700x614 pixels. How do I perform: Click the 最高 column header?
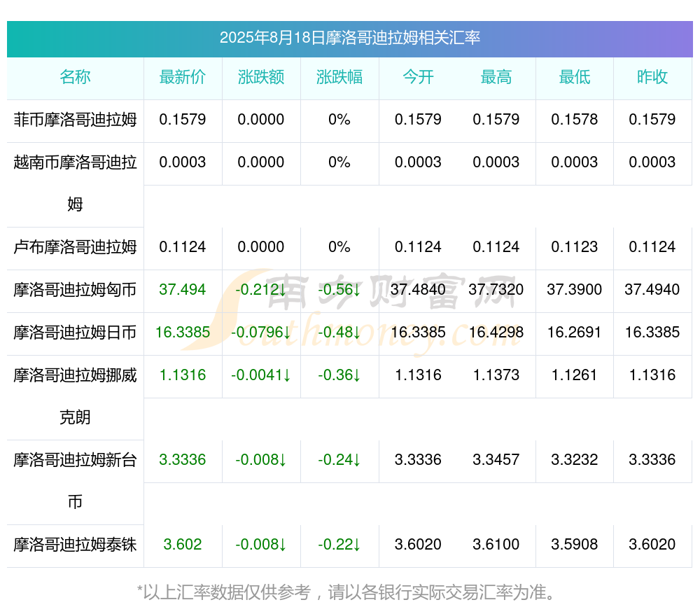point(496,77)
